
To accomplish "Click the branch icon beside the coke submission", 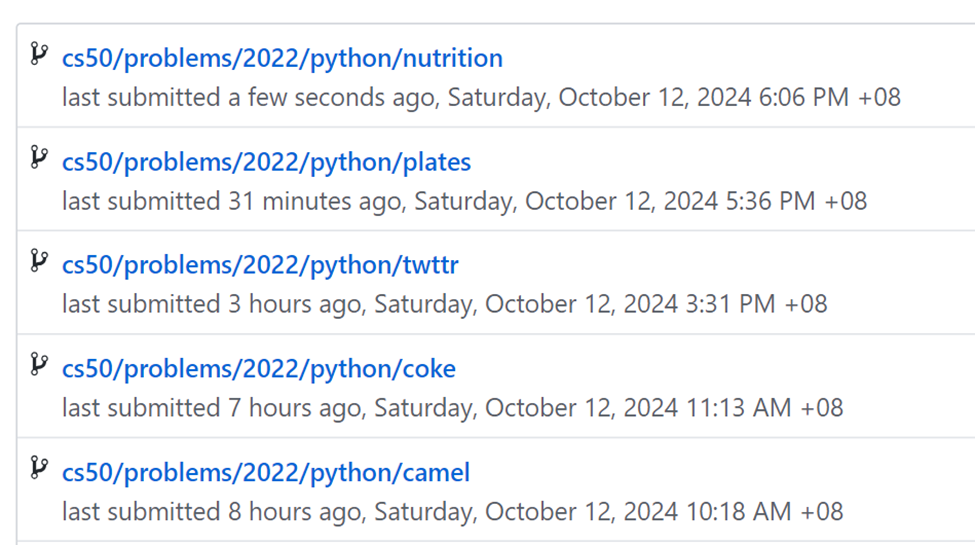I will [x=39, y=365].
